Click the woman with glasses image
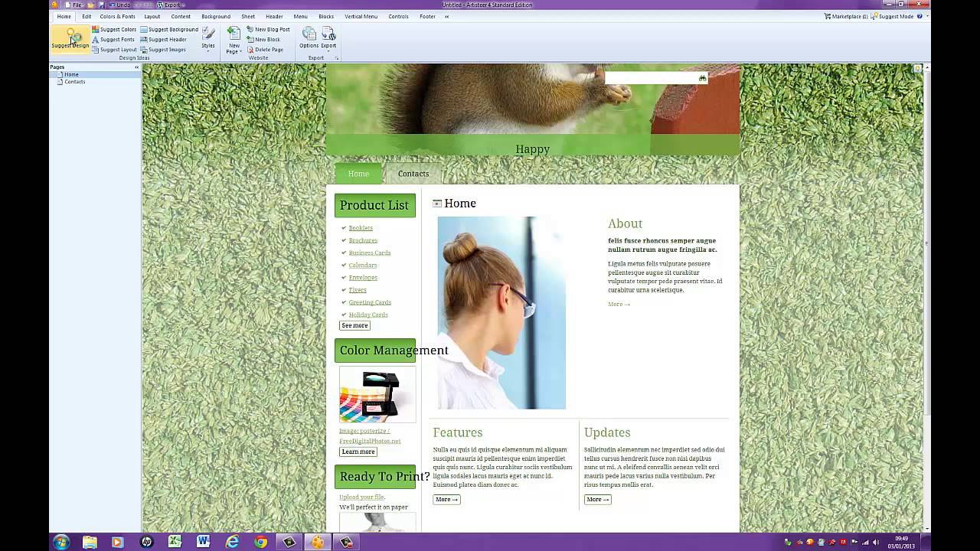The image size is (980, 551). pyautogui.click(x=501, y=313)
